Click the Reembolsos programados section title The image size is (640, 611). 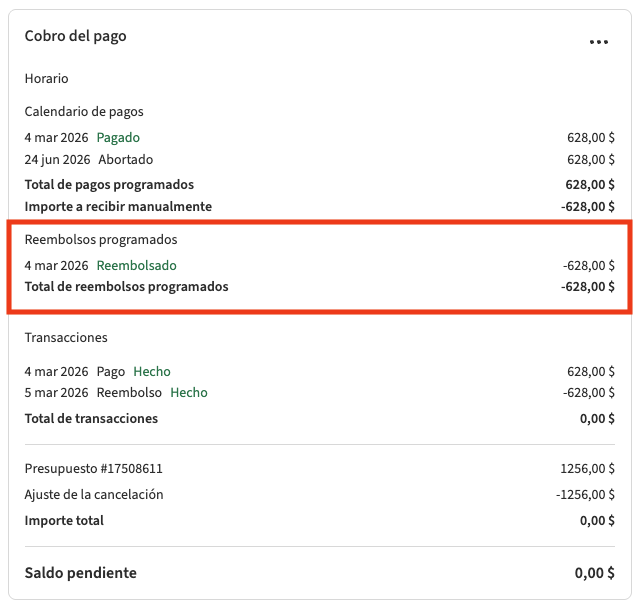tap(100, 240)
